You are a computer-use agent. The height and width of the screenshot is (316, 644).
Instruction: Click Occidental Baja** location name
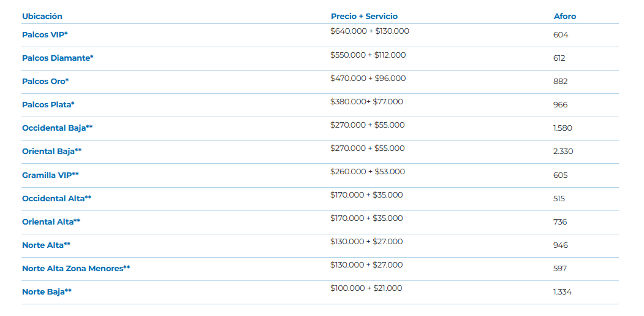57,128
